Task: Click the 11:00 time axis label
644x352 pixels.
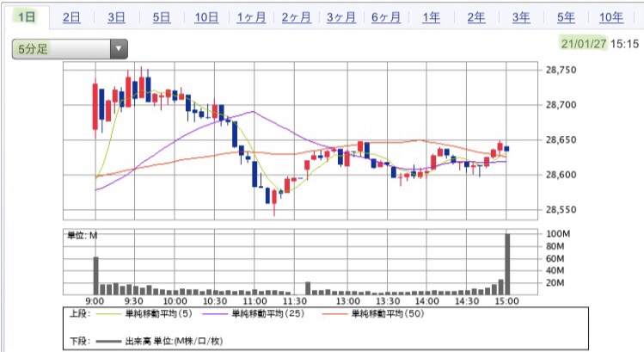Action: coord(255,301)
